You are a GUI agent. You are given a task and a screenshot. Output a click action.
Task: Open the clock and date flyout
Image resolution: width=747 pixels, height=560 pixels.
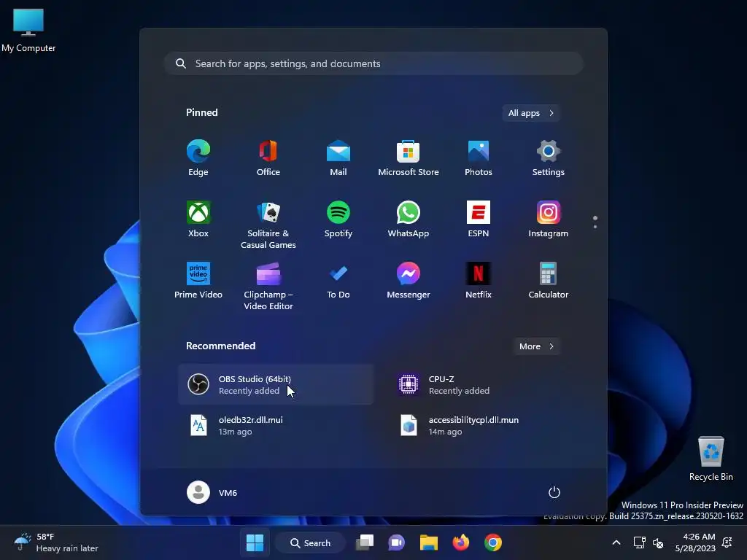click(695, 542)
